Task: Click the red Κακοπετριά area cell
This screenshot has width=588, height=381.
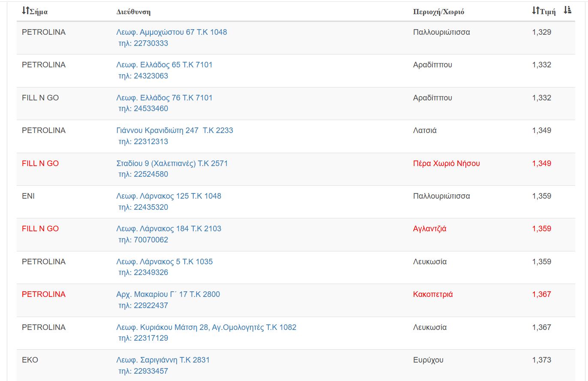Action: 433,294
